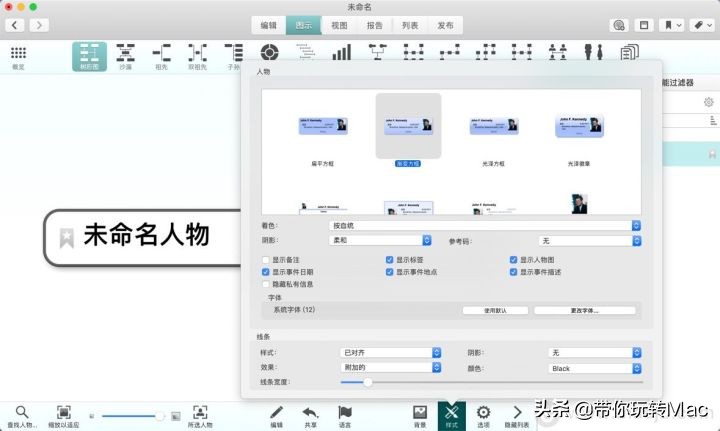
Task: Adjust the 线条宽度 slider
Action: (x=492, y=382)
